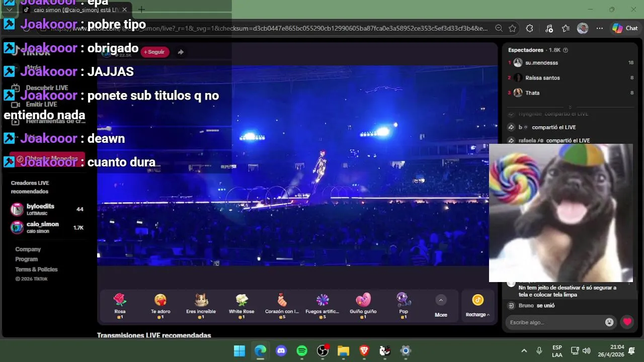
Task: Click the microphone tray icon
Action: (539, 350)
